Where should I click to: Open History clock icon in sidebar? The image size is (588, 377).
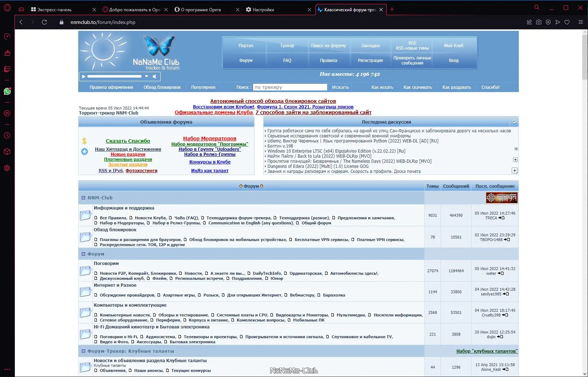tap(7, 135)
